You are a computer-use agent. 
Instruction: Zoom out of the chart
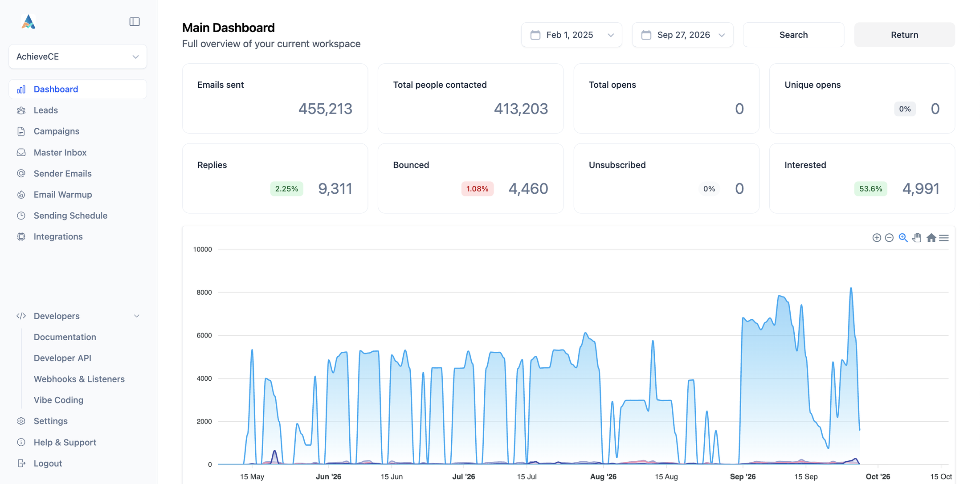coord(889,238)
